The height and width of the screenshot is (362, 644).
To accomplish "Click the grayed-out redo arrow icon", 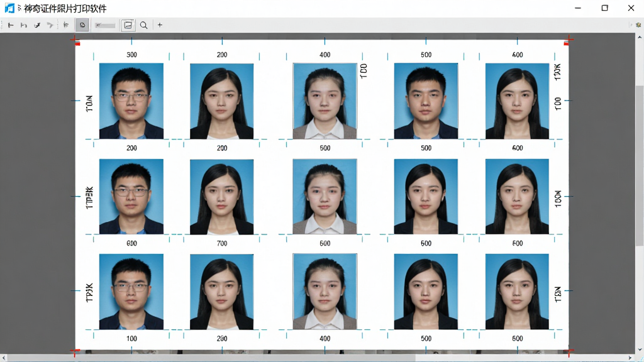I will [x=50, y=25].
